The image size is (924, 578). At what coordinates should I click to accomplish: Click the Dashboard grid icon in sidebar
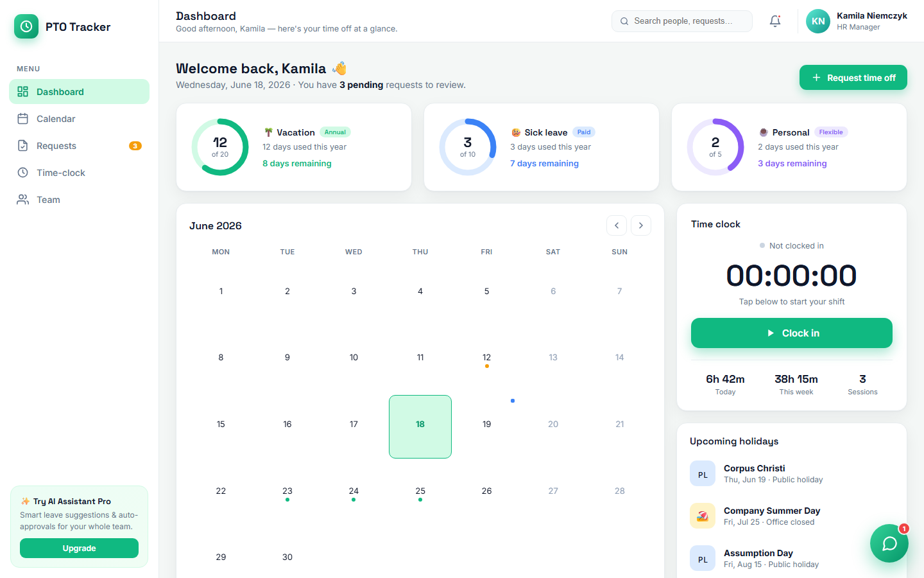pyautogui.click(x=23, y=92)
